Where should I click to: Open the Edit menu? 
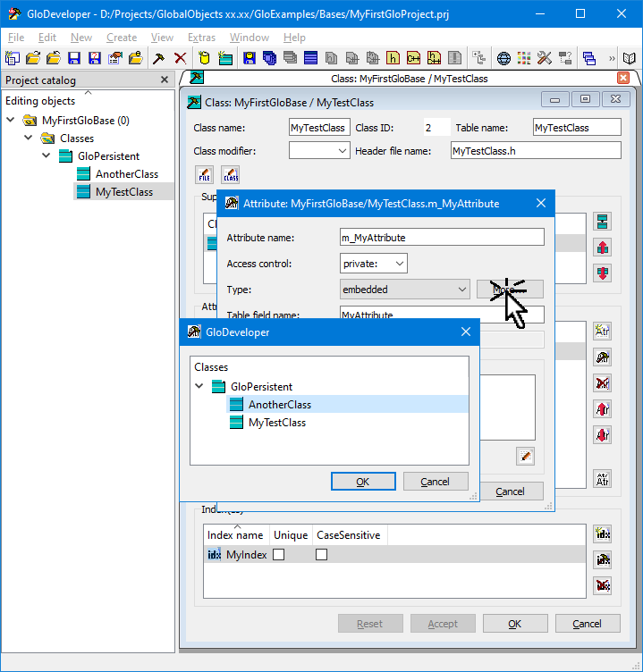point(47,38)
